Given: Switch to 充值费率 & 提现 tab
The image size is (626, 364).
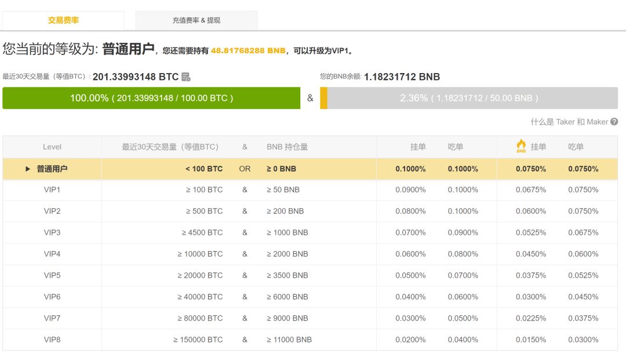Looking at the screenshot, I should pyautogui.click(x=196, y=20).
